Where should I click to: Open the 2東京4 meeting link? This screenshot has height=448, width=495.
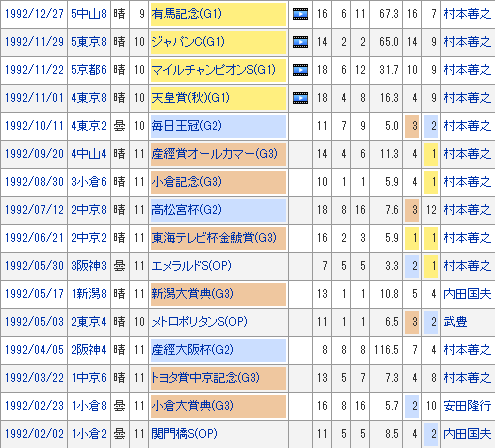coord(89,322)
